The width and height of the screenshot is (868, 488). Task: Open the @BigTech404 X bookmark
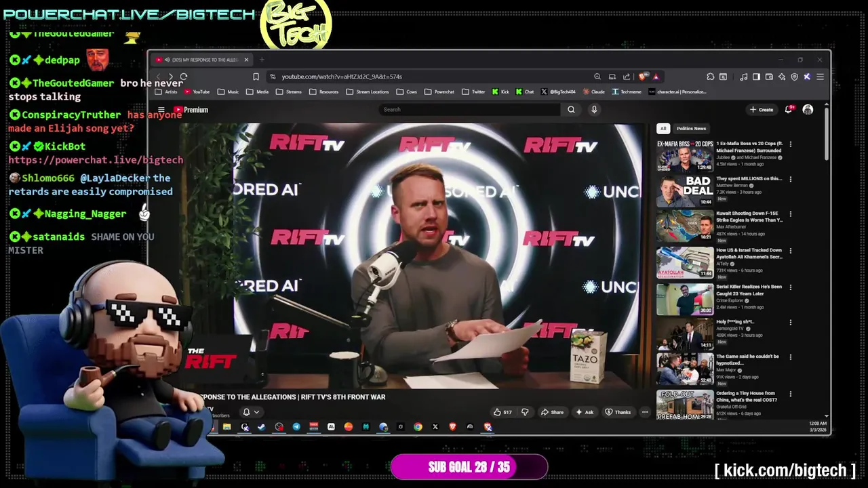[x=558, y=91]
